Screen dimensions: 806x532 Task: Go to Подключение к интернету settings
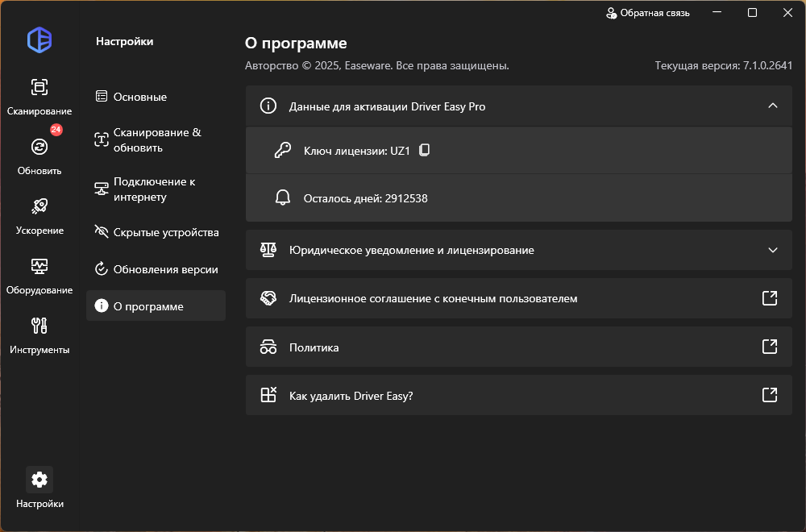coord(156,189)
